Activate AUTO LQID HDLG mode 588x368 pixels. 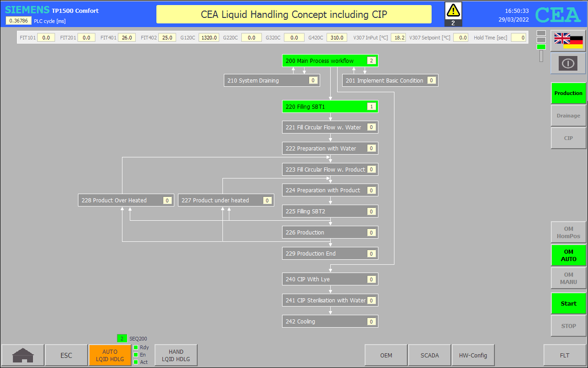(x=110, y=355)
